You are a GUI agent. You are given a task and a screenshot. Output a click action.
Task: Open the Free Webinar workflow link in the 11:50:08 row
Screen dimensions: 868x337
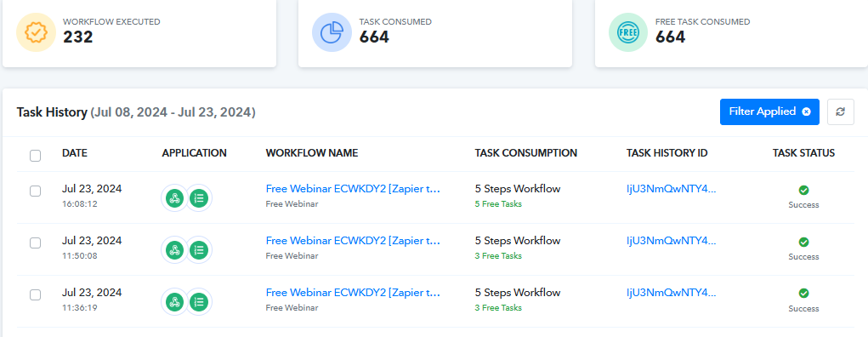[353, 241]
